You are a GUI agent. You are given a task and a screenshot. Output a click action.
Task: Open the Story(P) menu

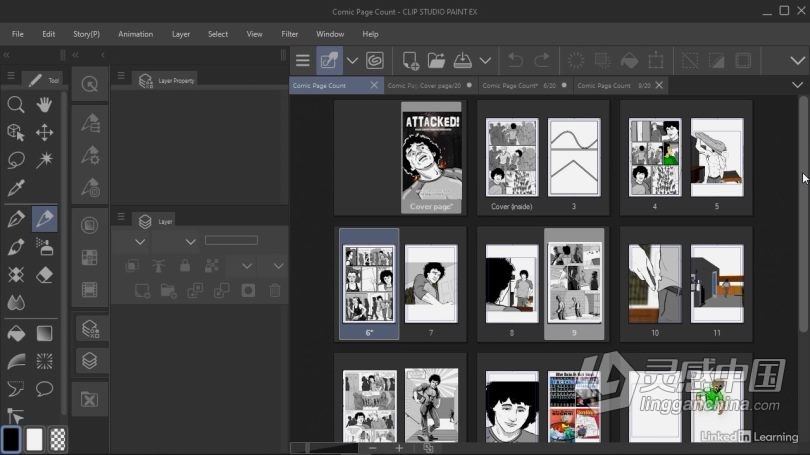(86, 34)
